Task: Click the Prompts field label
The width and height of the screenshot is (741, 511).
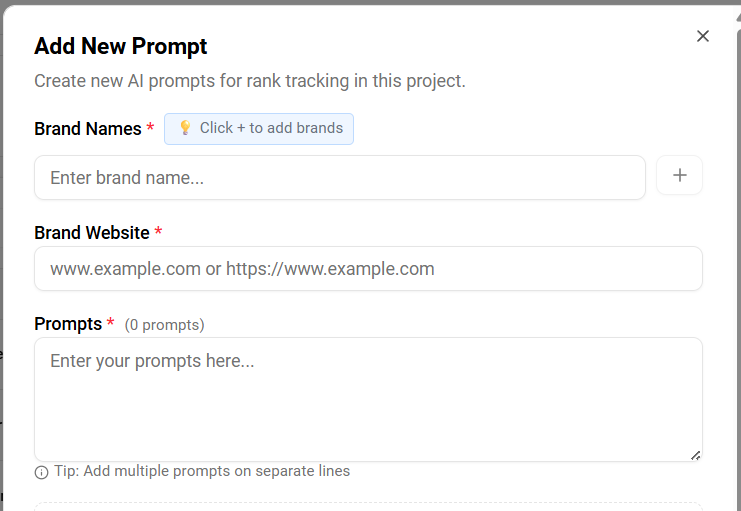Action: click(x=68, y=324)
